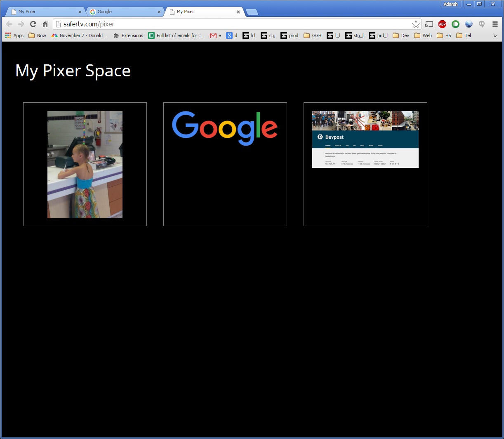The image size is (504, 439).
Task: Open the AdBlock Plus extension icon
Action: (x=442, y=24)
